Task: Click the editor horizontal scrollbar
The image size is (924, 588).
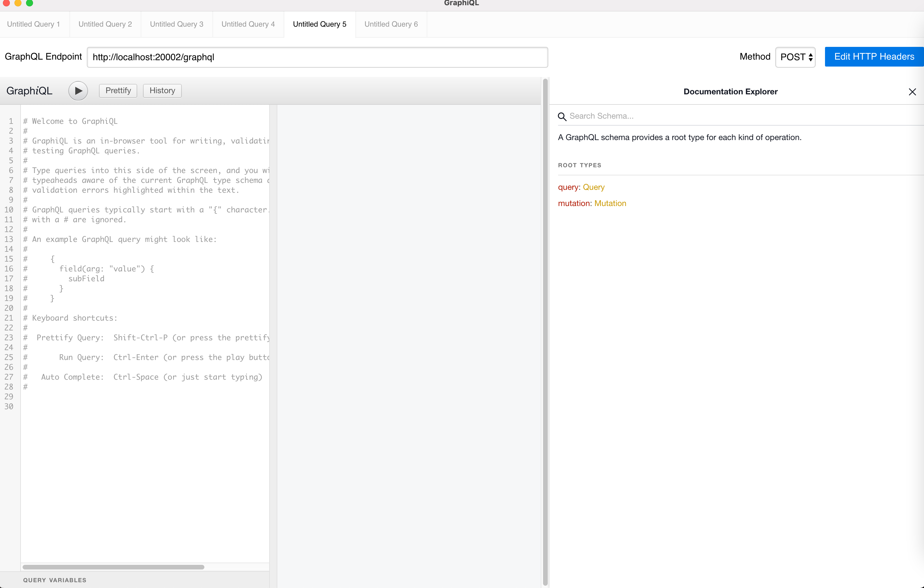Action: (x=113, y=567)
